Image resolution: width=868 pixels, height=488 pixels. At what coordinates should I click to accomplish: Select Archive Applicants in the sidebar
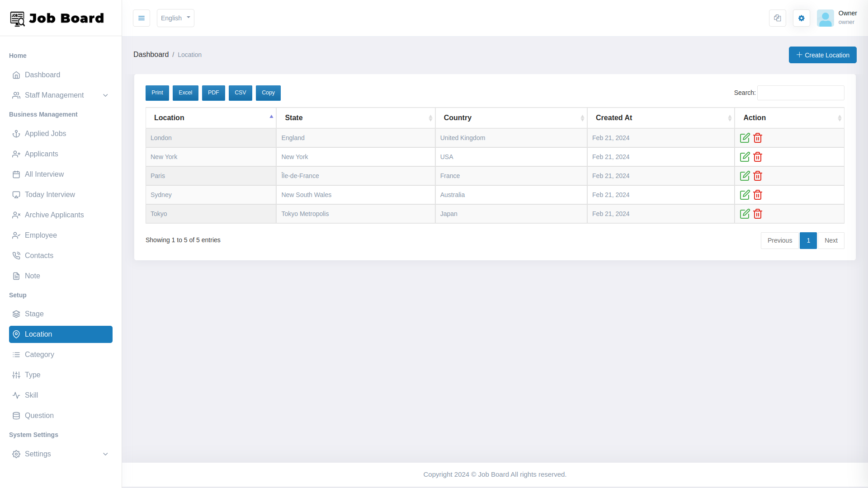[54, 215]
